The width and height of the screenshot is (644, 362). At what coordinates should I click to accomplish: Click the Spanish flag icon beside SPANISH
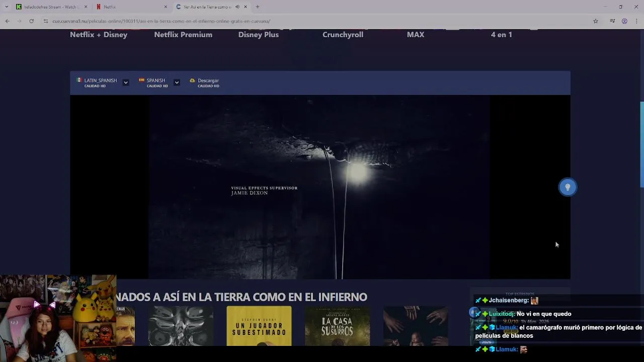click(x=141, y=80)
